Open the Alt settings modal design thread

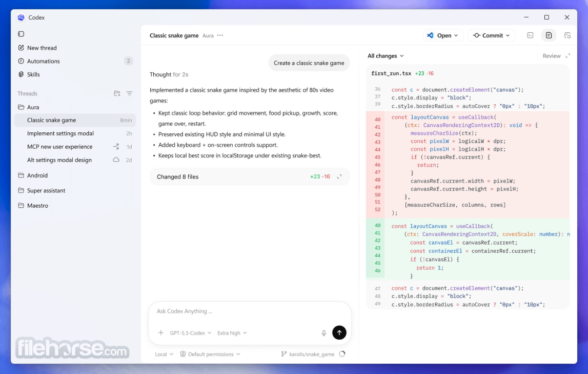click(x=75, y=160)
